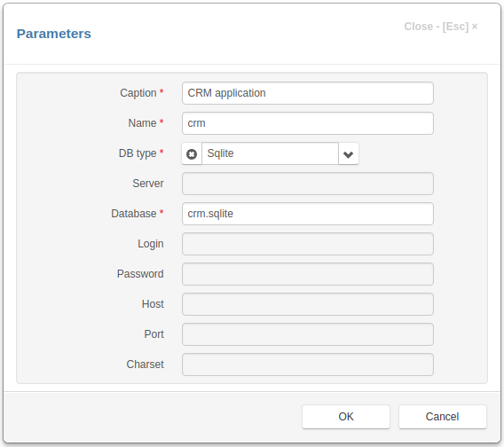This screenshot has height=447, width=504.
Task: Click the Sqlite DB type combo field
Action: (270, 153)
